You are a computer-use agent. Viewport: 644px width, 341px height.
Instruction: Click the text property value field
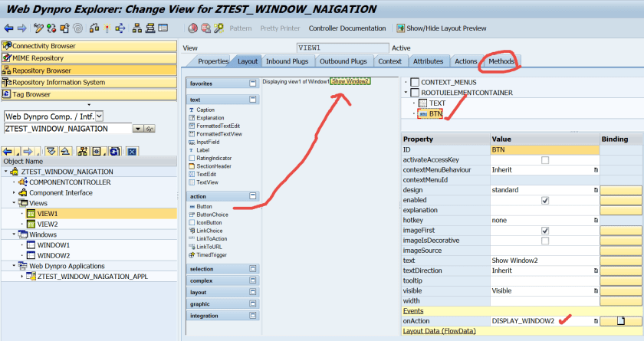coord(545,261)
